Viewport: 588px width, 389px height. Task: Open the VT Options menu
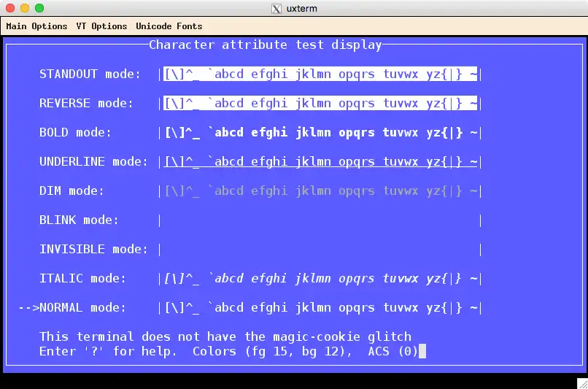point(101,26)
